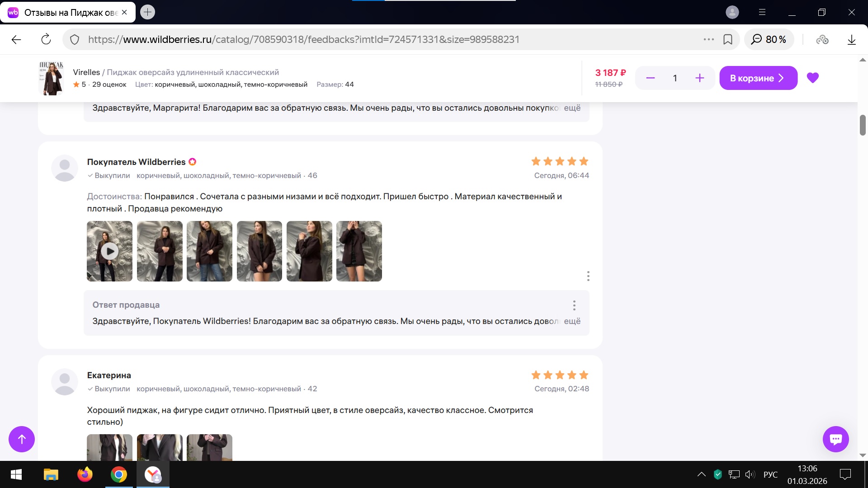Image resolution: width=868 pixels, height=488 pixels.
Task: Open new tab with plus icon
Action: (x=147, y=12)
